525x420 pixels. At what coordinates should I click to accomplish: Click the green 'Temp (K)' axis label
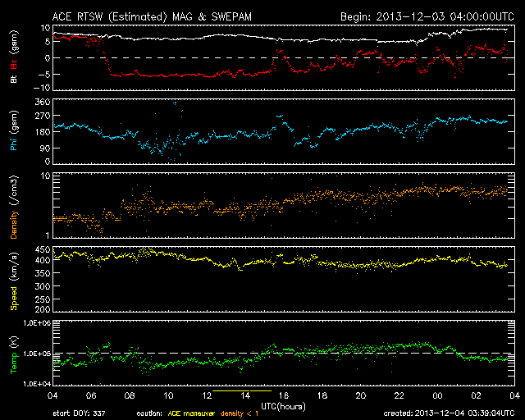[14, 354]
